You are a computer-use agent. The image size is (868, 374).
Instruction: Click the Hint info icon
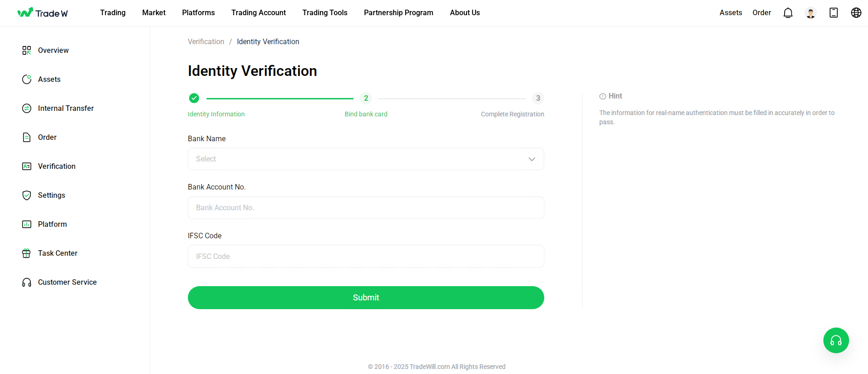pyautogui.click(x=602, y=96)
